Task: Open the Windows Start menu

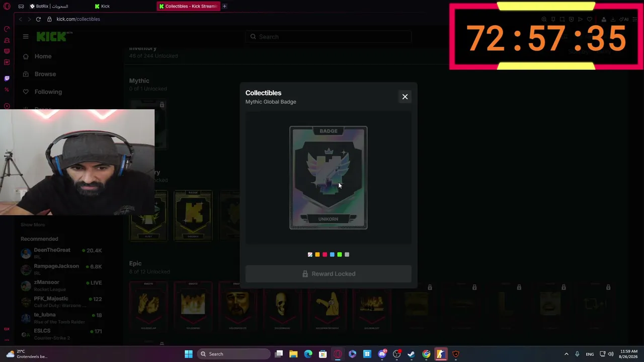Action: 189,354
